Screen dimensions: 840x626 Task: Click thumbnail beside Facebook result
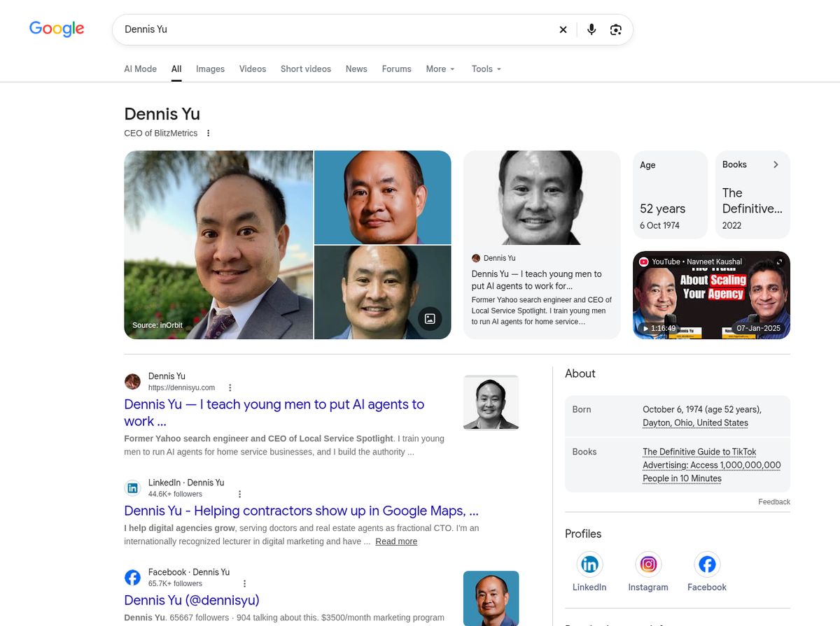tap(491, 598)
